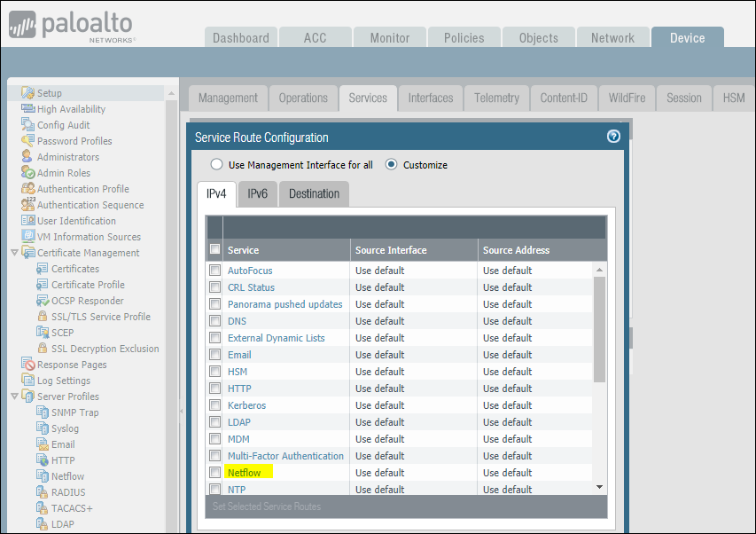Click the Log Settings icon
The height and width of the screenshot is (534, 756).
pos(28,381)
